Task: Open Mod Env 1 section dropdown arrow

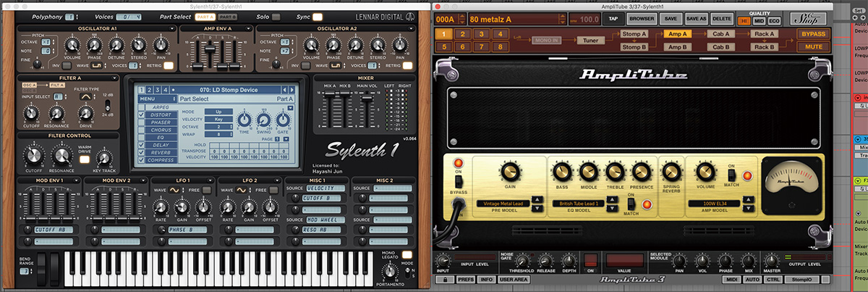Action: [x=76, y=180]
